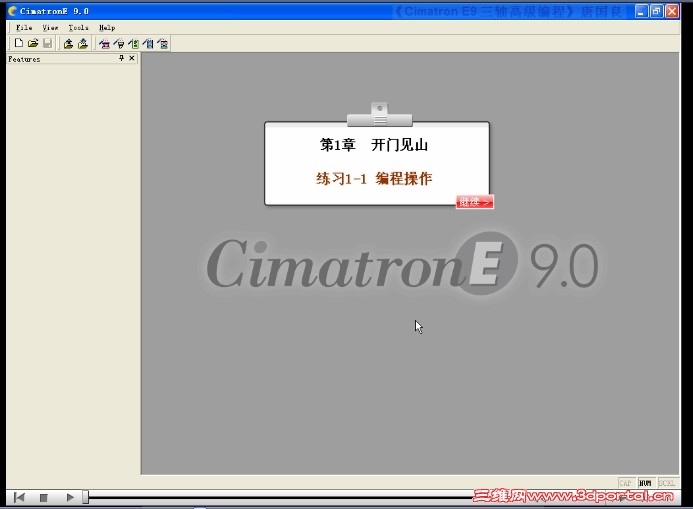
Task: Rewind the tutorial video to start
Action: tap(19, 498)
